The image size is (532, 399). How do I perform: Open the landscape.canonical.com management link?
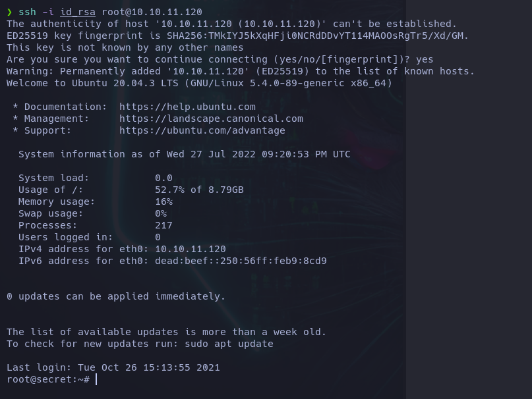(x=211, y=119)
